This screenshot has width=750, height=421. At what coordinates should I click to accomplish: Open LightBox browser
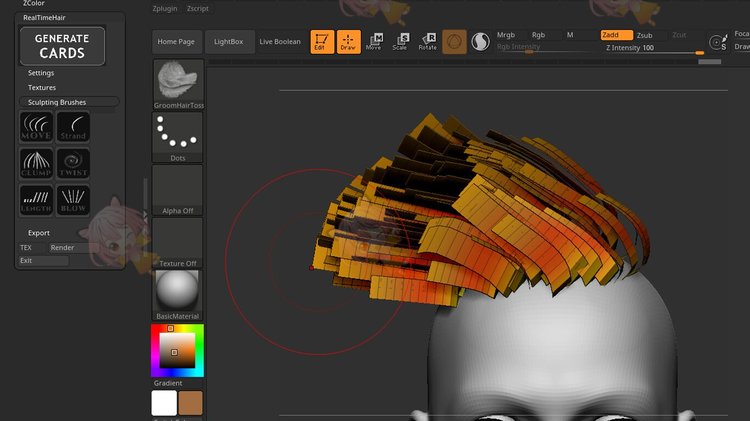(229, 42)
